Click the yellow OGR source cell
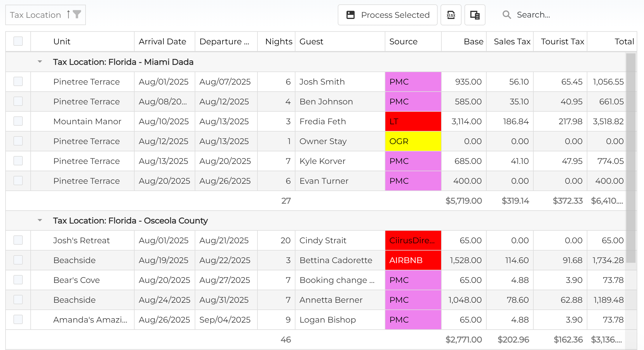The image size is (644, 350). 413,141
